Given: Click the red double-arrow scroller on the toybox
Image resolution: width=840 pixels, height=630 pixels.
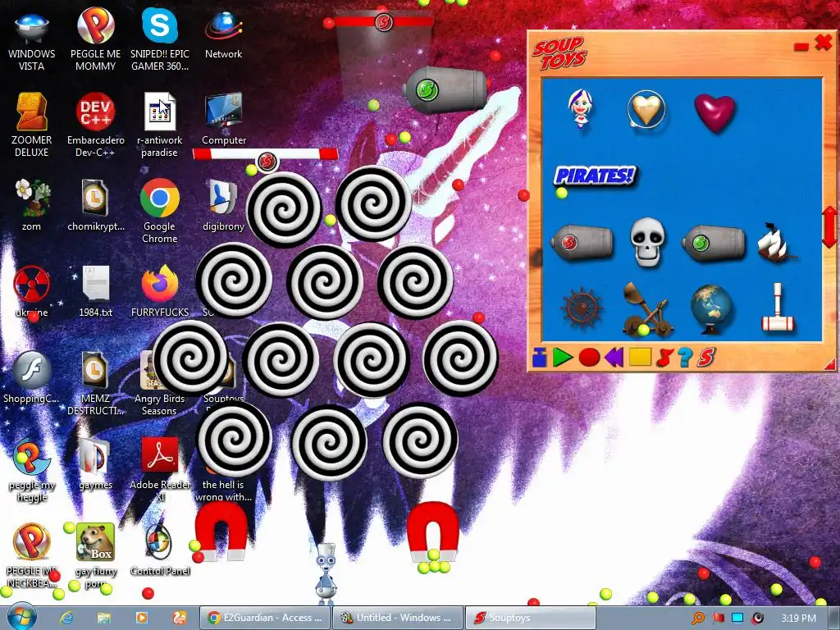Looking at the screenshot, I should pyautogui.click(x=829, y=226).
